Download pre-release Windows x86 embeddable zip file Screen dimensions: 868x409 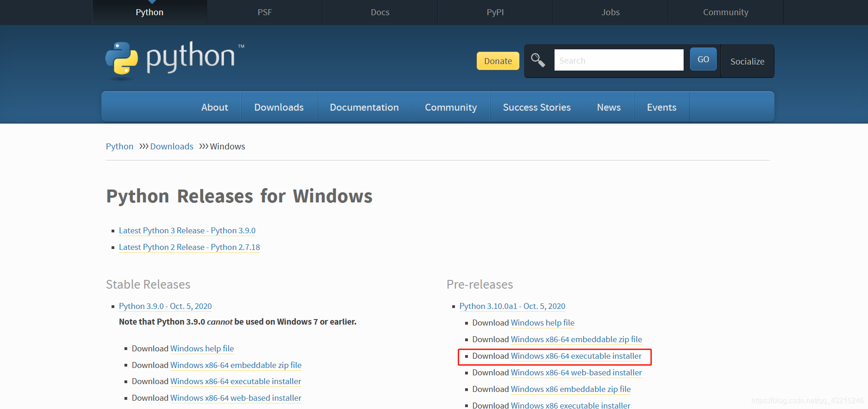coord(571,389)
